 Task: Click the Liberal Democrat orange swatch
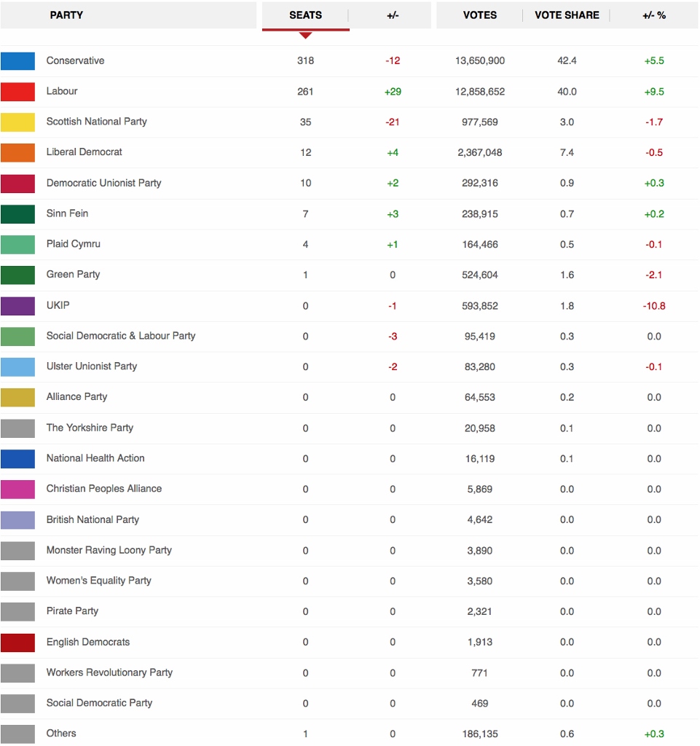coord(17,152)
